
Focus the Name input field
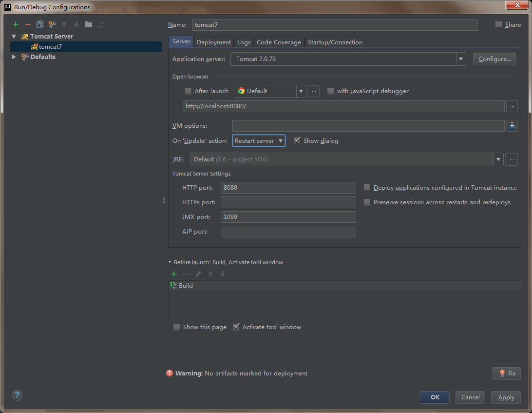click(x=335, y=25)
